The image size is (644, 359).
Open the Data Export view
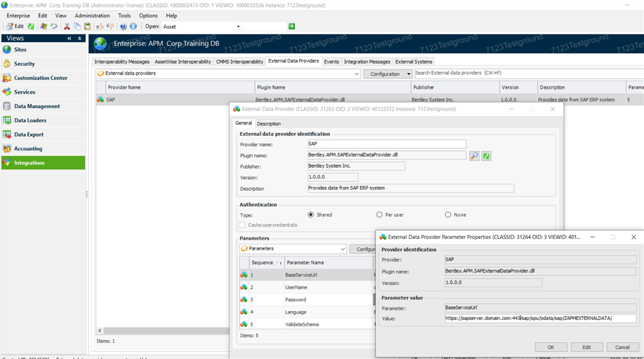[43, 135]
